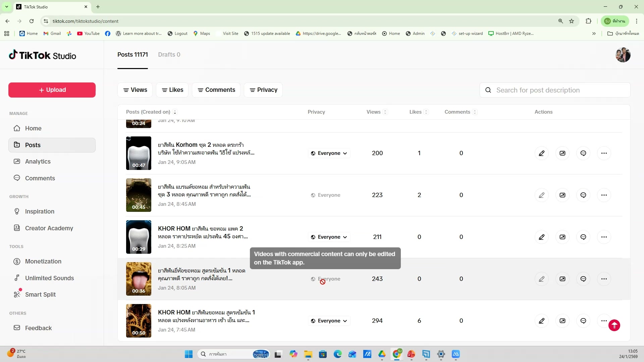Edit the Korhom 200-views post
Screen dimensions: 644x362
pos(541,153)
